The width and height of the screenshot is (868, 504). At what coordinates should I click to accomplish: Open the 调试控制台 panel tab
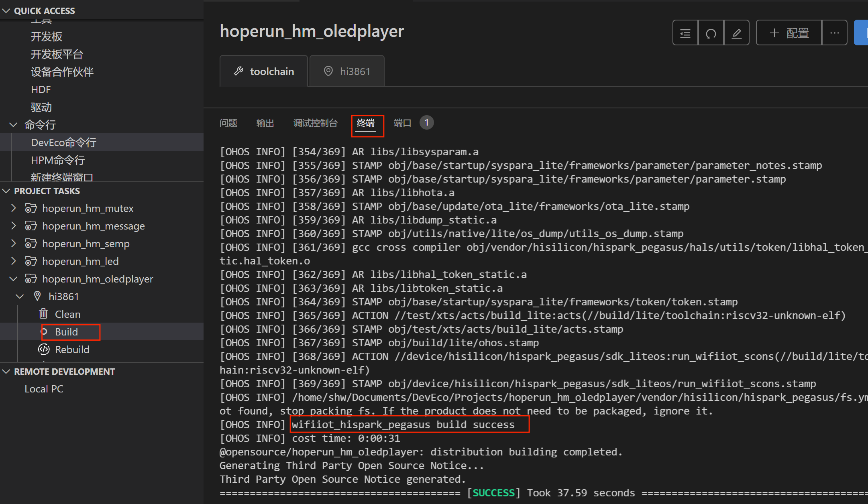[316, 123]
